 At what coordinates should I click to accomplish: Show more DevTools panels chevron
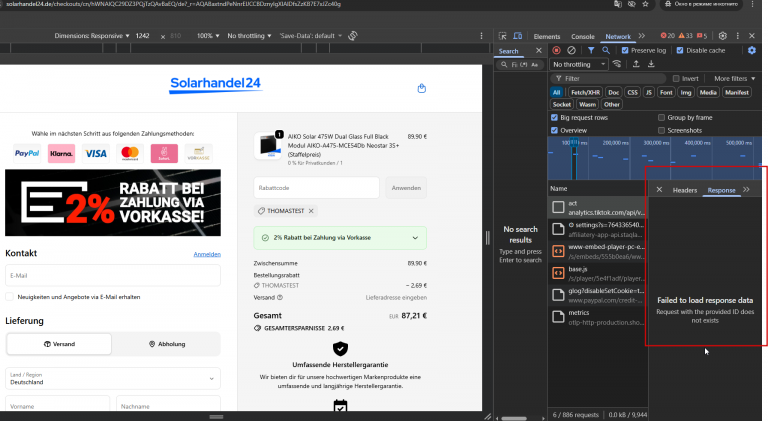pos(642,36)
